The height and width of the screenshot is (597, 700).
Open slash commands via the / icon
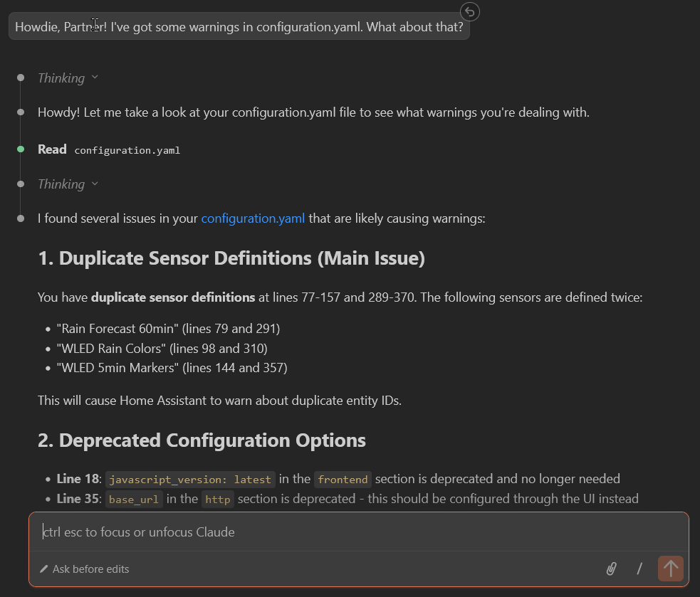639,569
